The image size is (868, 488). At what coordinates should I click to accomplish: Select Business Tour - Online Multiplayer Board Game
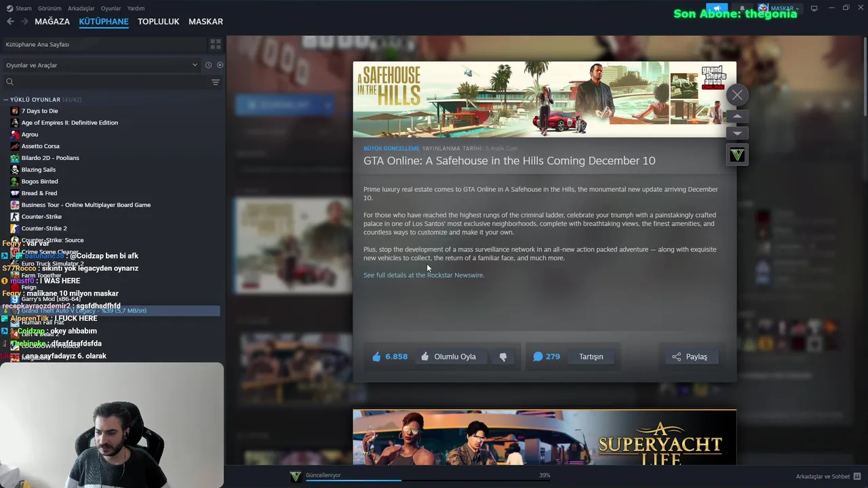86,205
